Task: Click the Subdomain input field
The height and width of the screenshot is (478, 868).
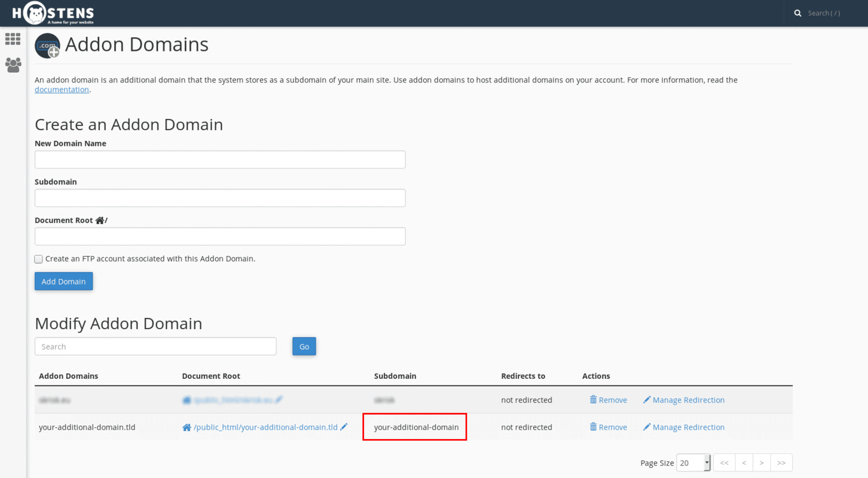Action: pyautogui.click(x=220, y=198)
